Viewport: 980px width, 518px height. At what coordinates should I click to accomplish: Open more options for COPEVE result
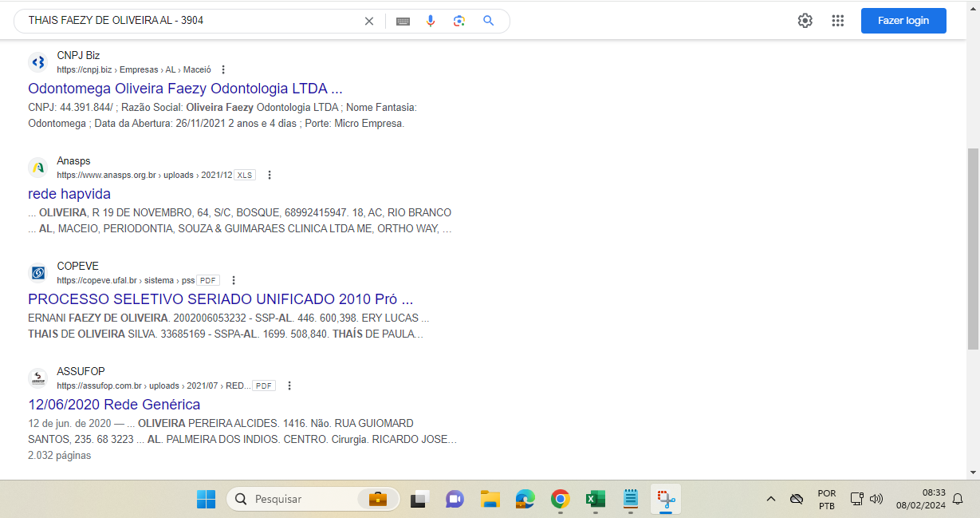click(234, 280)
